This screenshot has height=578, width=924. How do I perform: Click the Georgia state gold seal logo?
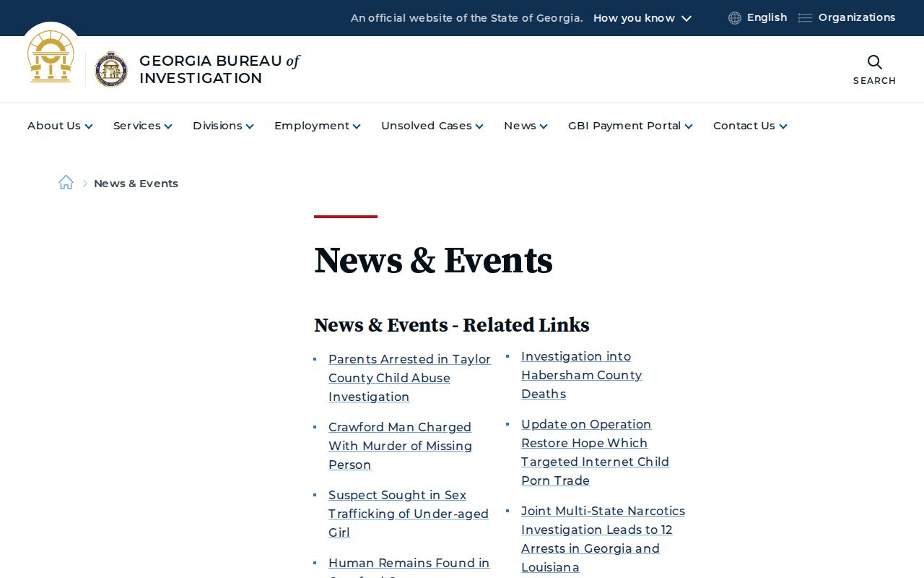click(51, 57)
